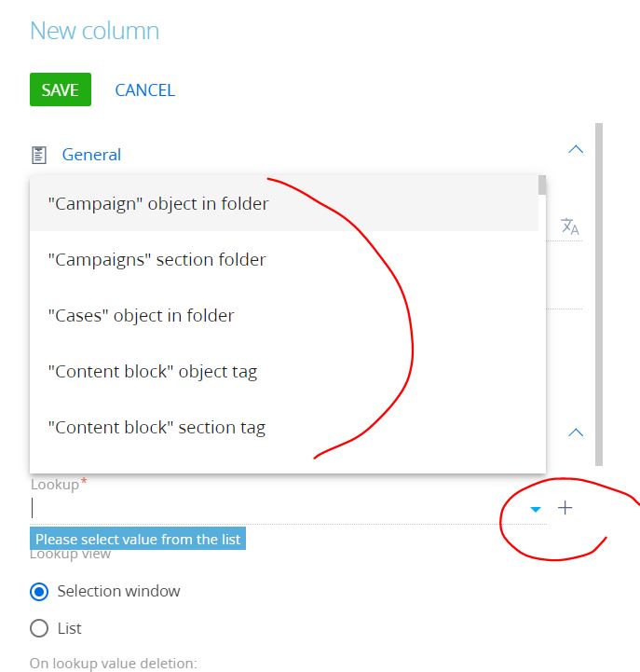Select the Selection window radio button

39,592
